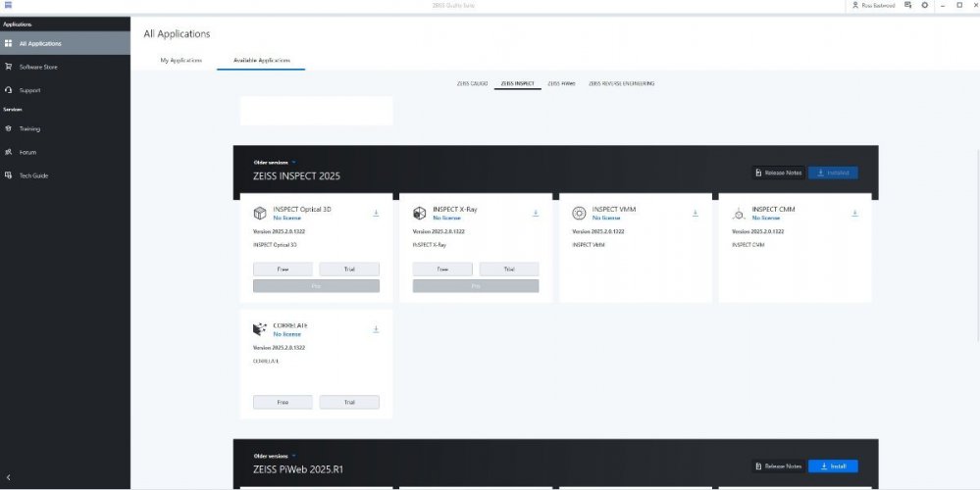This screenshot has width=980, height=490.
Task: Open Release Notes for ZEISS PiWeb 2025.R1
Action: [x=778, y=466]
